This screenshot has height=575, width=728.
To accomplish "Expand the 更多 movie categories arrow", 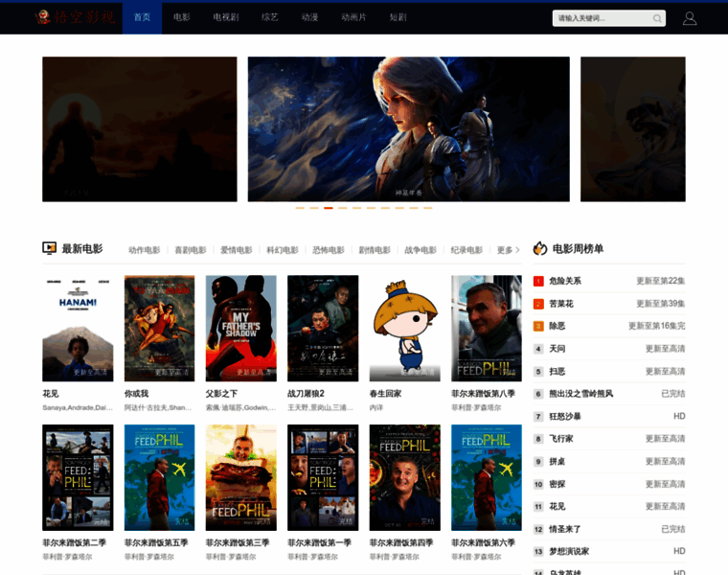I will point(517,250).
